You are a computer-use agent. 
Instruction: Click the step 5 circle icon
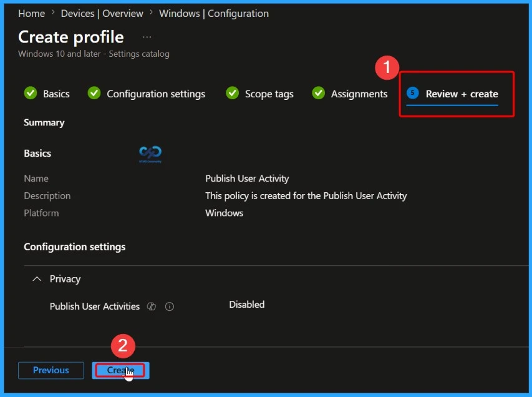413,93
